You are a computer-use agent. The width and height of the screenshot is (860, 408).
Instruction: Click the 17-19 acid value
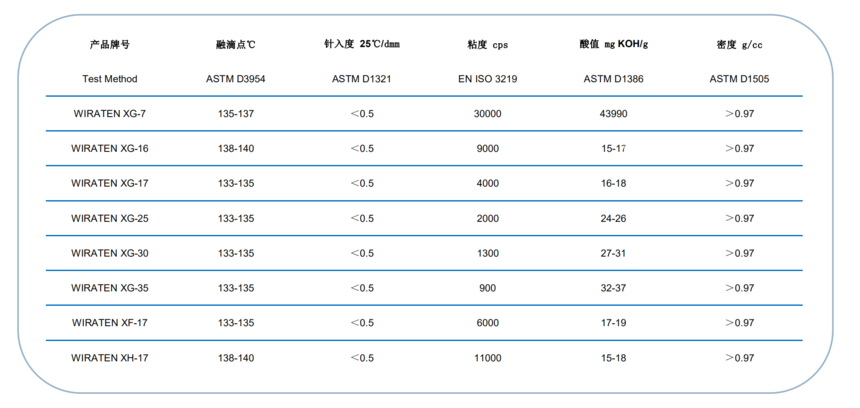point(613,323)
